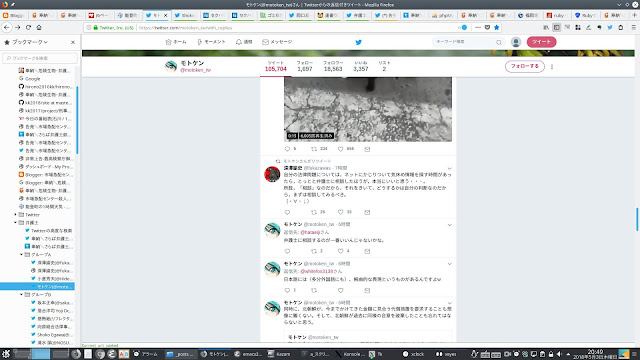Click the volume icon in the system tray
This screenshot has width=640, height=360.
[559, 354]
